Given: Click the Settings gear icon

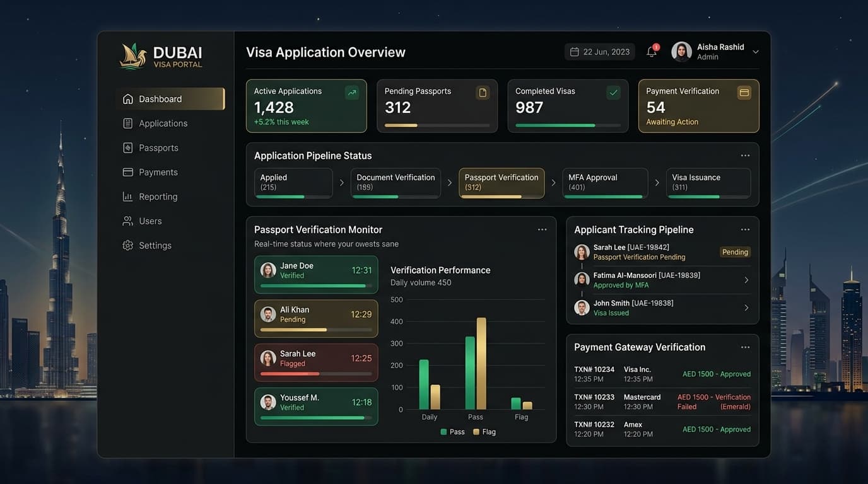Looking at the screenshot, I should click(x=128, y=245).
